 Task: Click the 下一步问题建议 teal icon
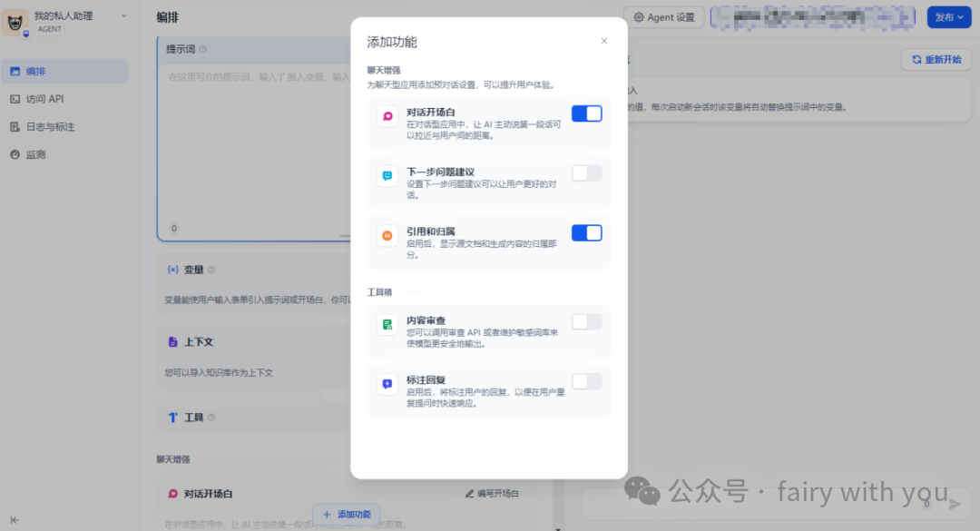(x=387, y=176)
